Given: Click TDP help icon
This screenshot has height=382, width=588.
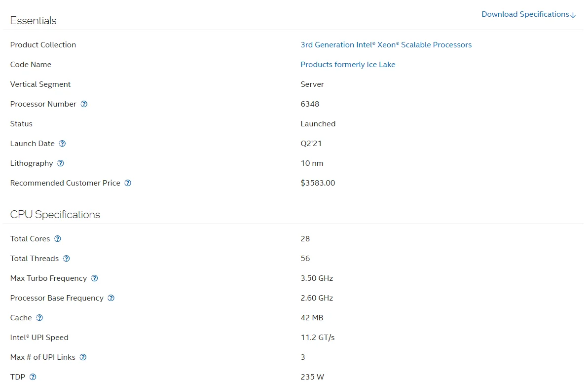Looking at the screenshot, I should pos(33,377).
